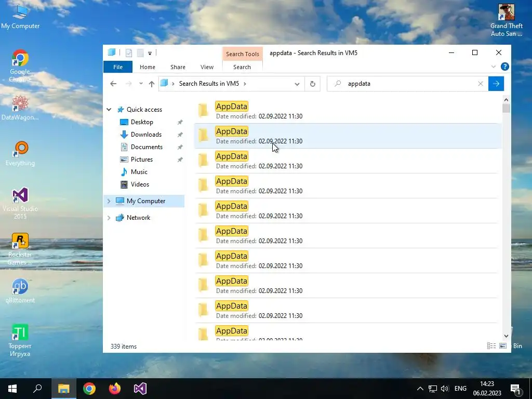This screenshot has height=399, width=532.
Task: Click the address bar path Search Results in VM5
Action: point(209,84)
